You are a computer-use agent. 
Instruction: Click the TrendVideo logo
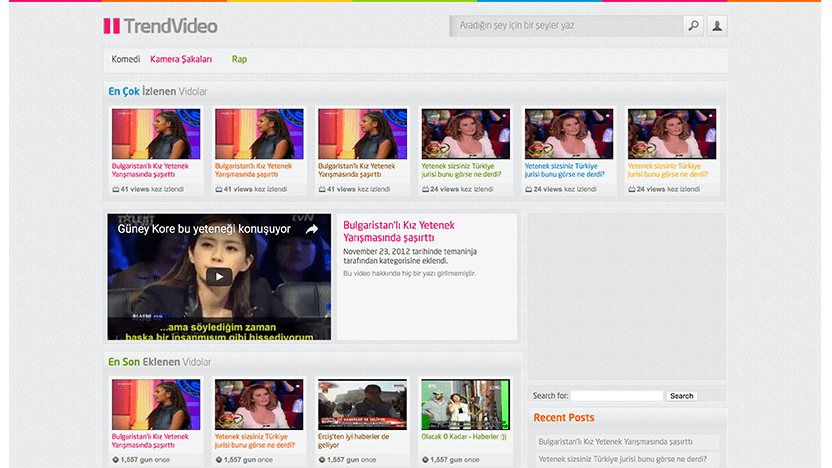click(160, 26)
